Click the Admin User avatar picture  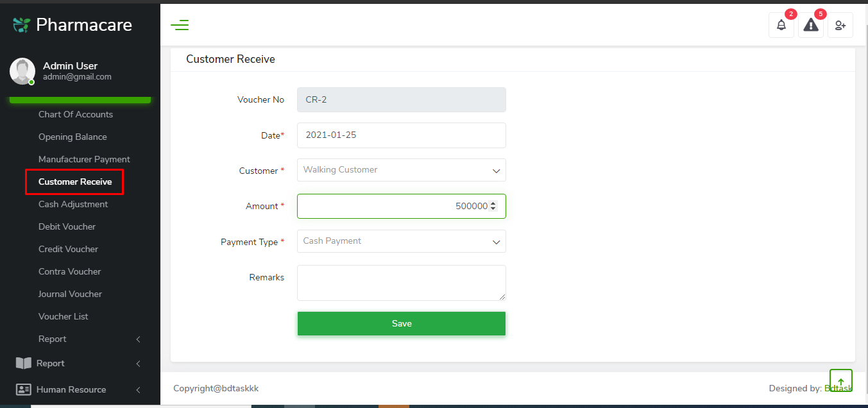(x=22, y=71)
